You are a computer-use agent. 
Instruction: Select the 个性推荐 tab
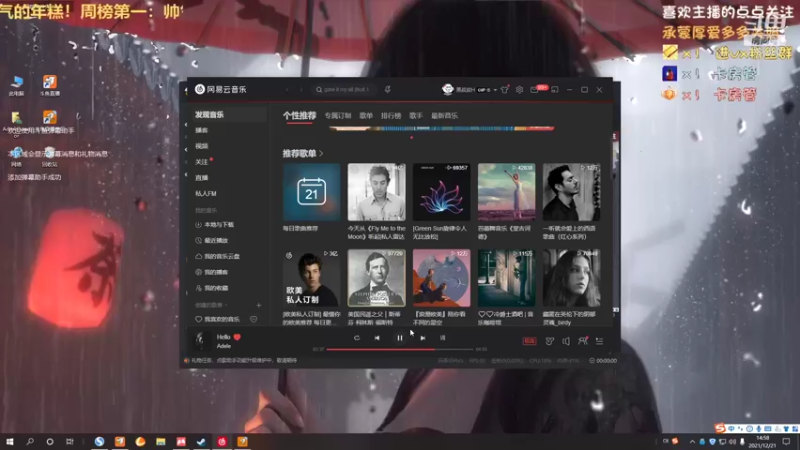click(x=299, y=116)
